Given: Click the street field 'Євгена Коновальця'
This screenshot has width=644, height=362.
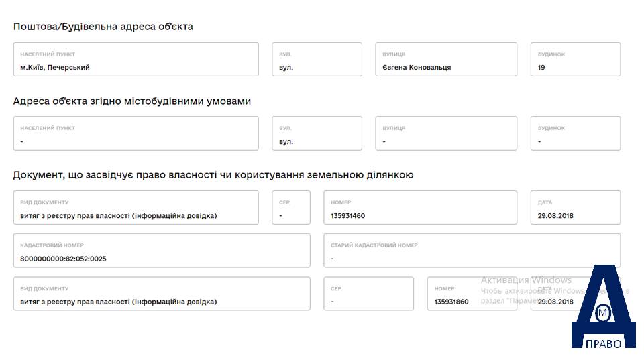Looking at the screenshot, I should point(447,60).
